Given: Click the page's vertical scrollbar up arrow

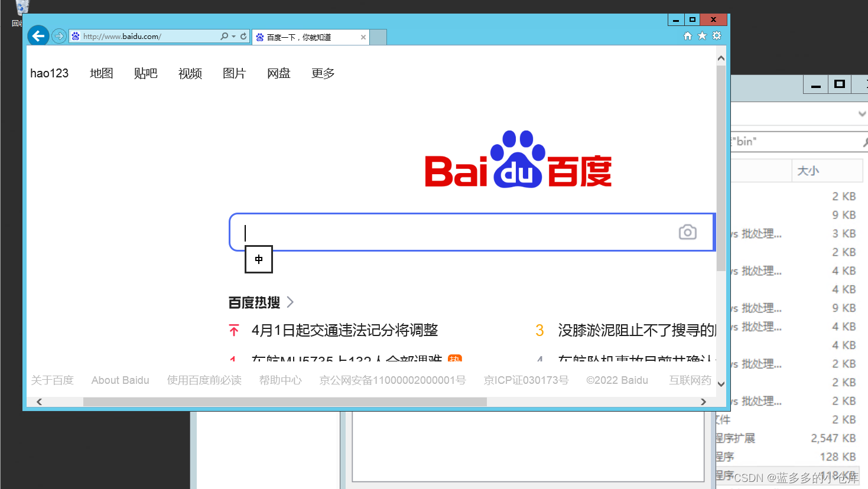Looking at the screenshot, I should click(721, 58).
